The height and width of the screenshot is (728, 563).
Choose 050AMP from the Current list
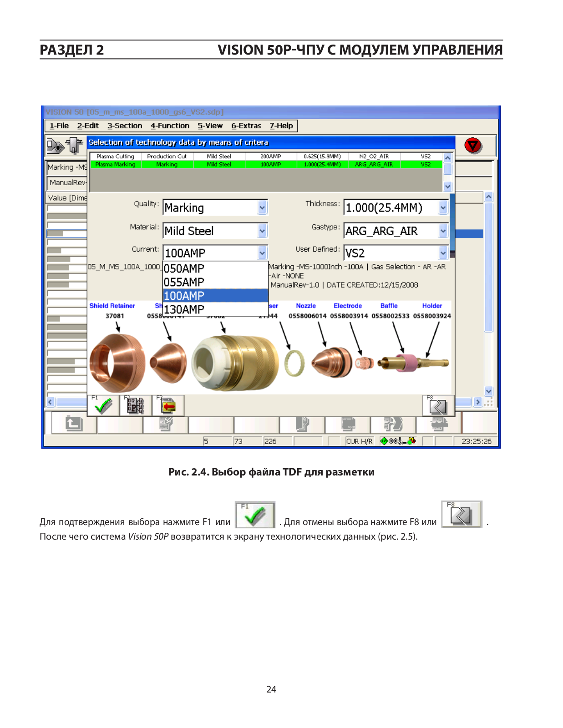215,268
